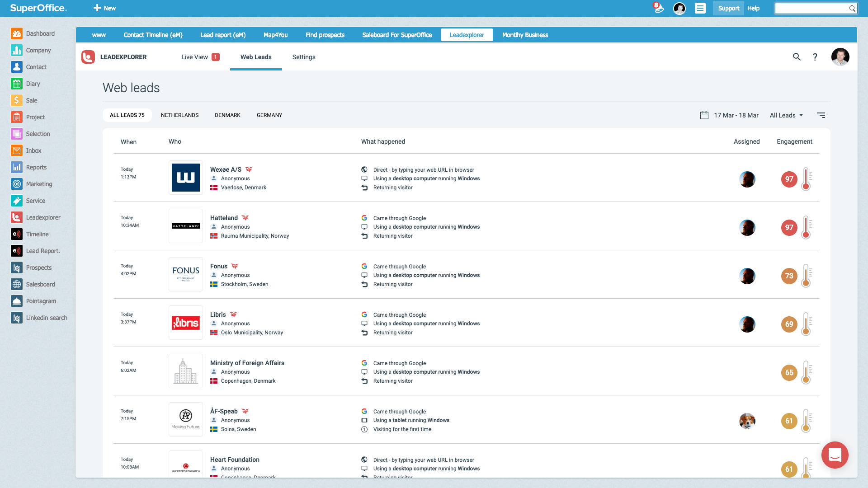Open the Inbox icon
This screenshot has height=488, width=868.
click(17, 150)
